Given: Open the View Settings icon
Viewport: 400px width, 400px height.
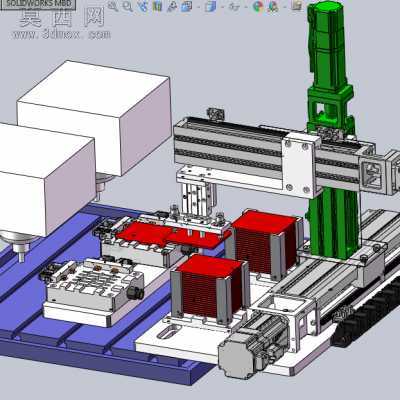Looking at the screenshot, I should [x=297, y=5].
